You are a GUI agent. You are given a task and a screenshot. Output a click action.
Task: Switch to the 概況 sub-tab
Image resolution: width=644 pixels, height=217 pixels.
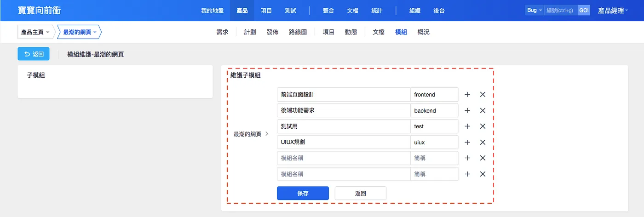[424, 32]
